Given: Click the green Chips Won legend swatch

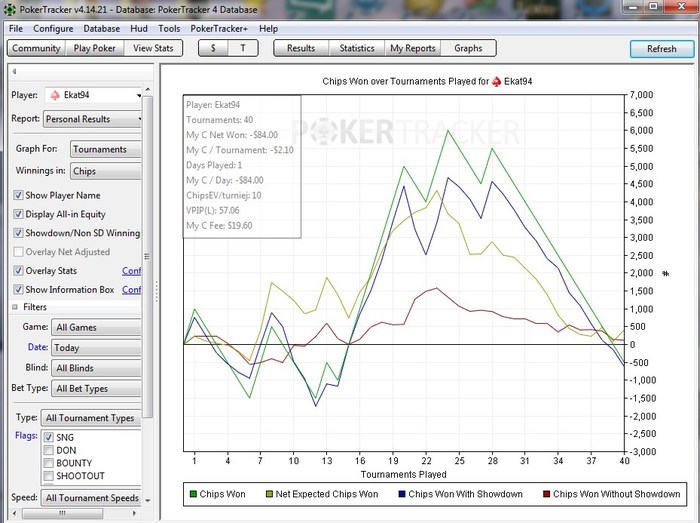Looking at the screenshot, I should point(193,494).
